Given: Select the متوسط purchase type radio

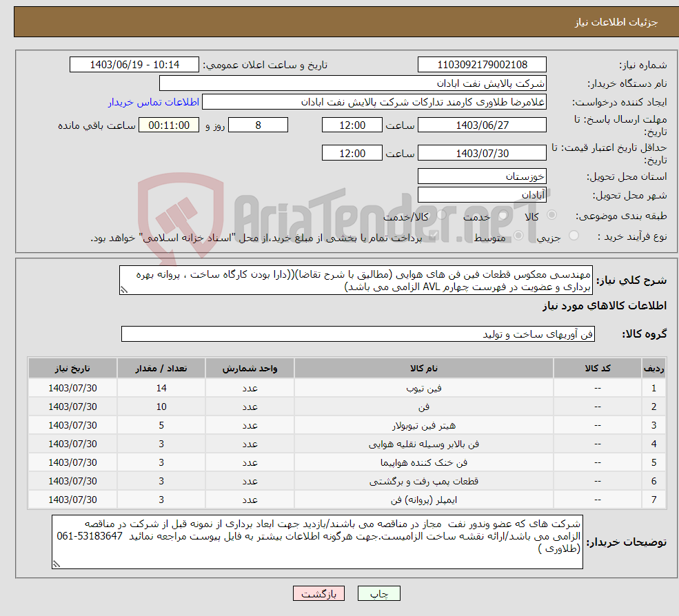Looking at the screenshot, I should 518,236.
